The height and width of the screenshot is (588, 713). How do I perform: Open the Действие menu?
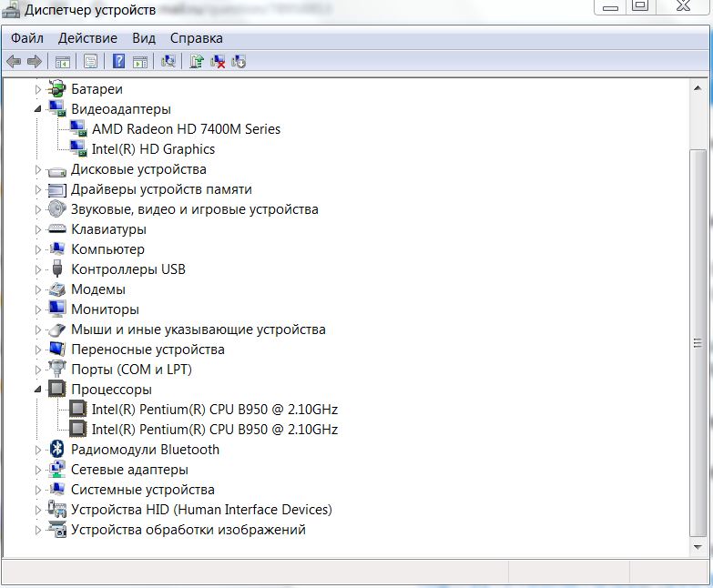(x=87, y=38)
